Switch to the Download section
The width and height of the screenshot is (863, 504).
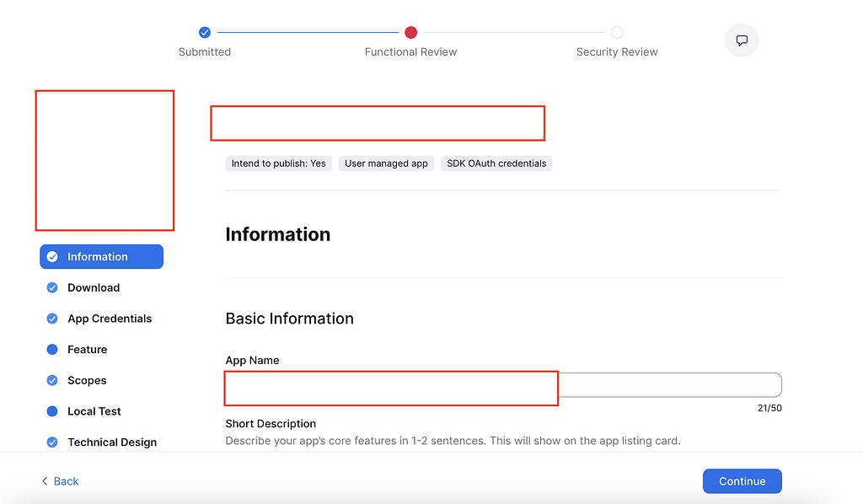tap(94, 287)
